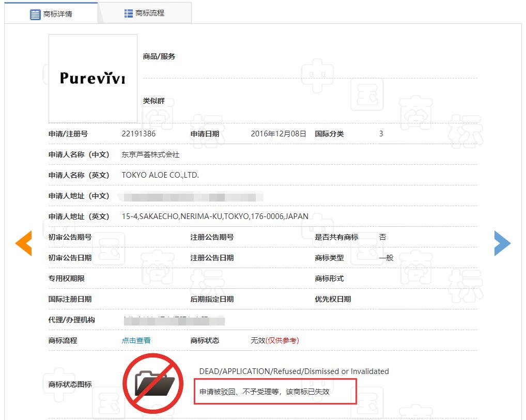The width and height of the screenshot is (526, 420).
Task: Go to previous trademark with orange arrow
Action: click(x=23, y=243)
